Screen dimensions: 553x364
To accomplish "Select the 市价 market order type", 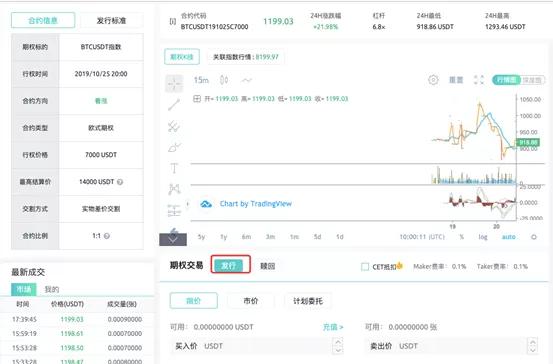I will 251,301.
